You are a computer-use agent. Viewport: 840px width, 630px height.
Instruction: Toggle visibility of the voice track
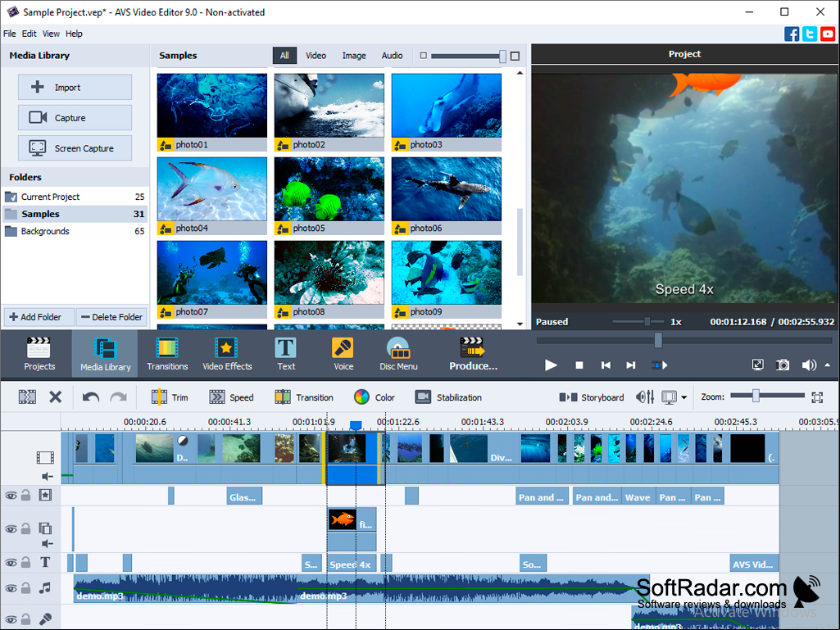(x=11, y=620)
